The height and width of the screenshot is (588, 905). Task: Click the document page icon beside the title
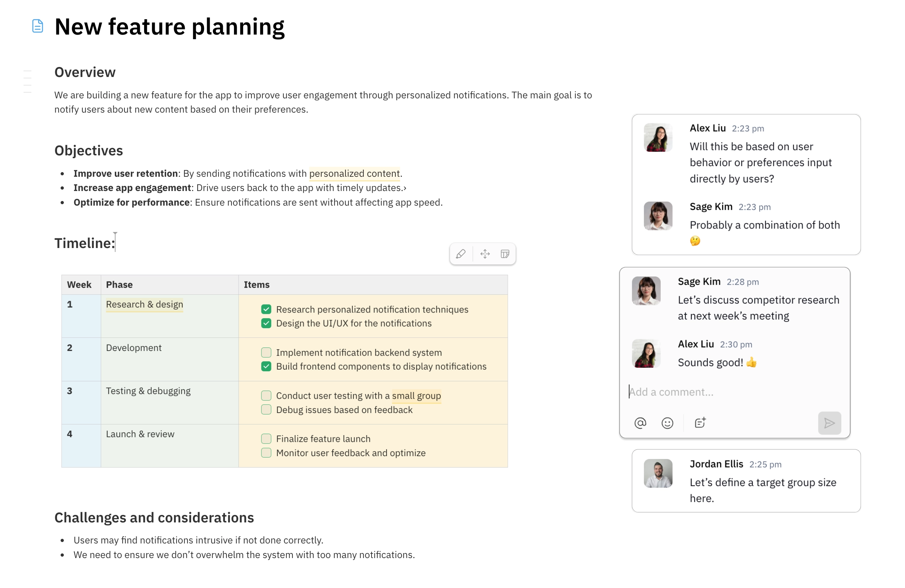coord(37,26)
